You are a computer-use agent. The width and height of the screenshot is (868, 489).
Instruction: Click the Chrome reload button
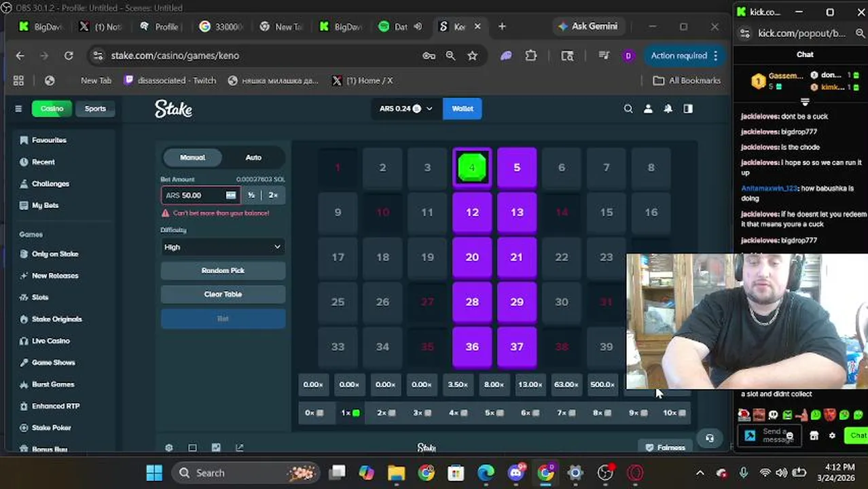(69, 56)
